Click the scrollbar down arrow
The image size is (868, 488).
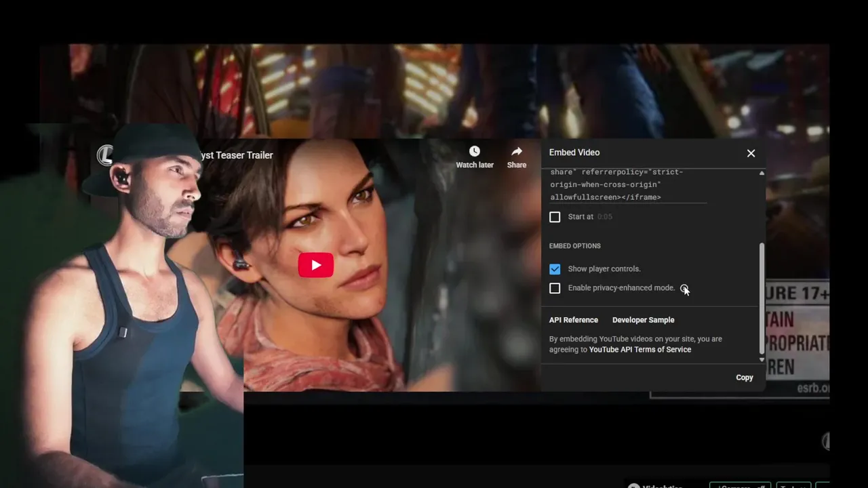(x=762, y=359)
